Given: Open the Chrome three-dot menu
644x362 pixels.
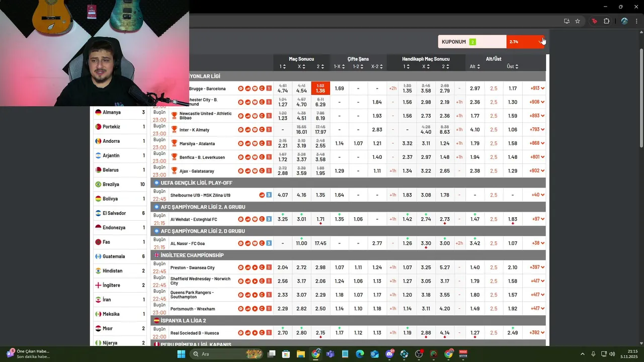Looking at the screenshot, I should pos(637,21).
